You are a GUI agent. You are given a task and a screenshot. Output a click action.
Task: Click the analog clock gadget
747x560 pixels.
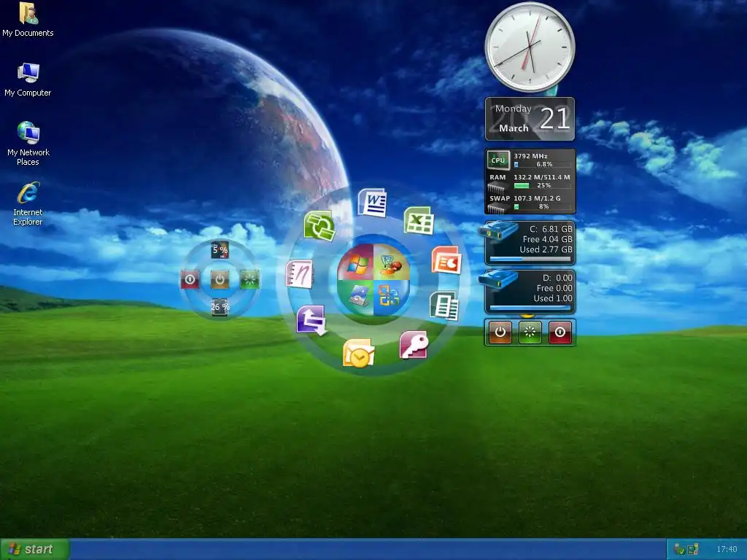tap(530, 47)
